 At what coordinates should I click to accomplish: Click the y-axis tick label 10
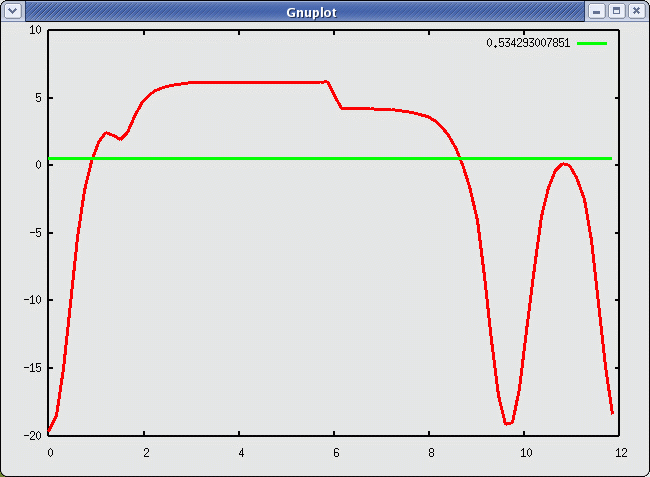tap(35, 30)
